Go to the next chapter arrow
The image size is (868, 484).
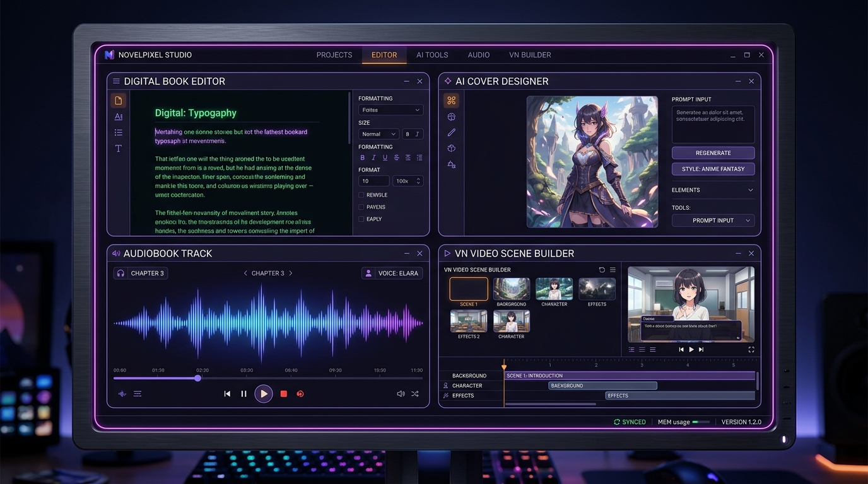pos(290,273)
